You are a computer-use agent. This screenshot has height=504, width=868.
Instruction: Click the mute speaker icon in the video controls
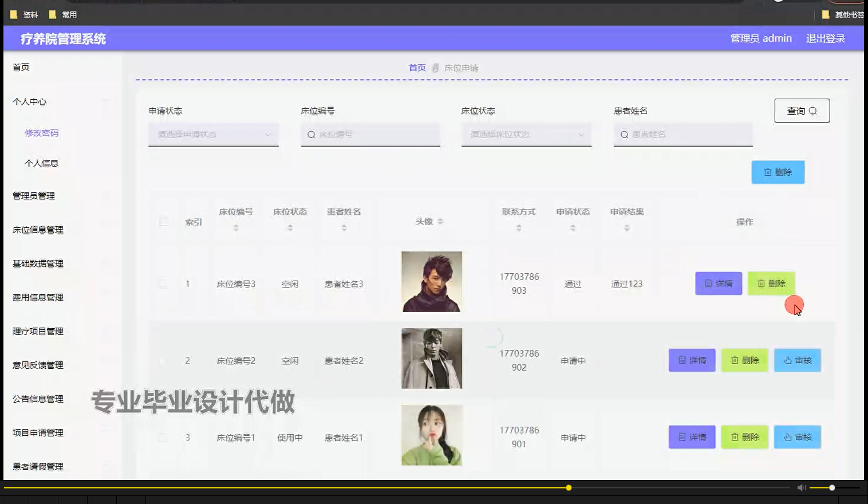(801, 487)
